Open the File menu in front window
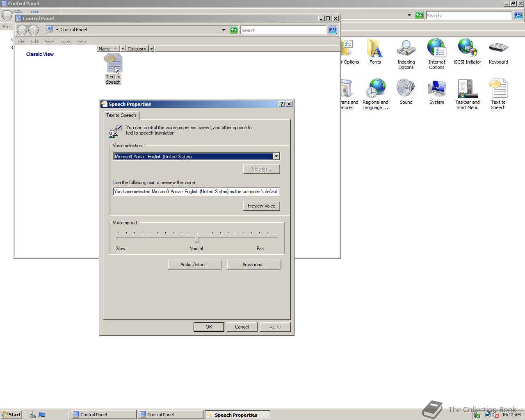Screen dimensions: 525x420 pos(21,41)
